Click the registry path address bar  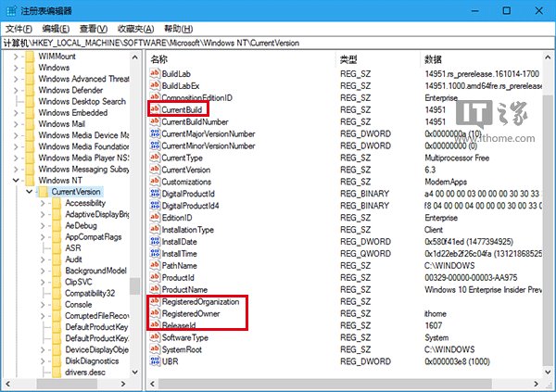click(x=278, y=43)
